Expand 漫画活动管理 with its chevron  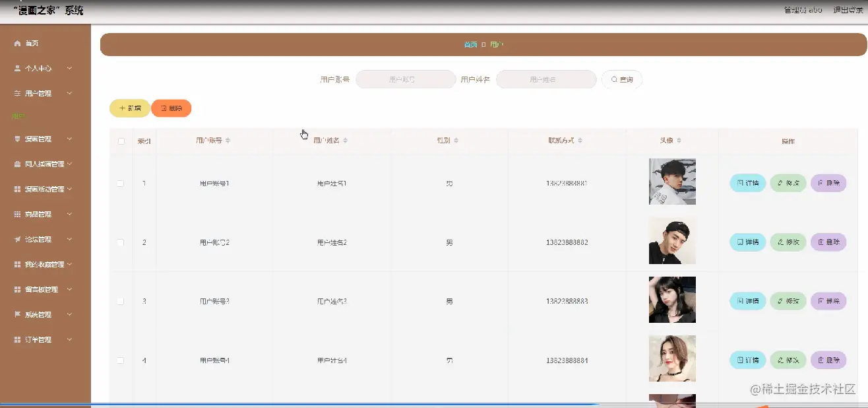point(69,189)
